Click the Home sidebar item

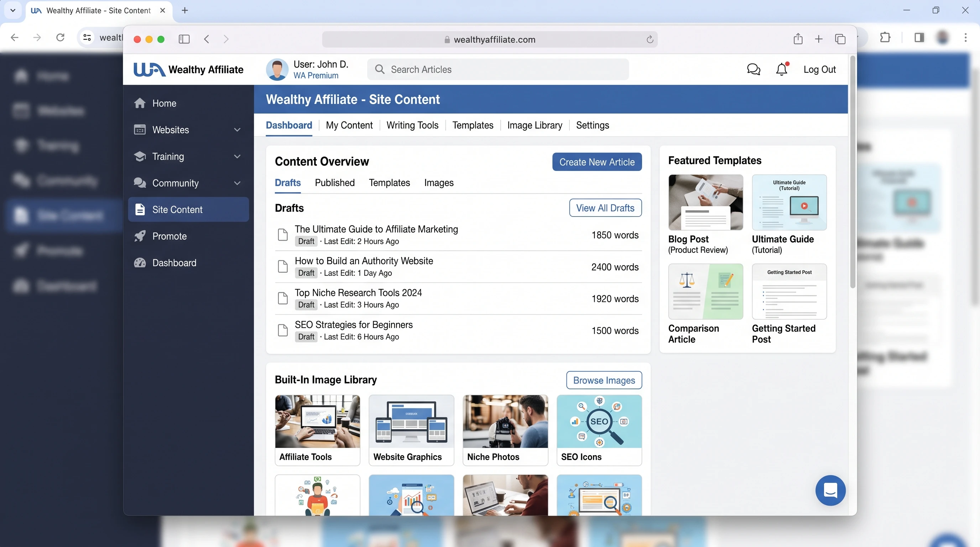point(188,103)
